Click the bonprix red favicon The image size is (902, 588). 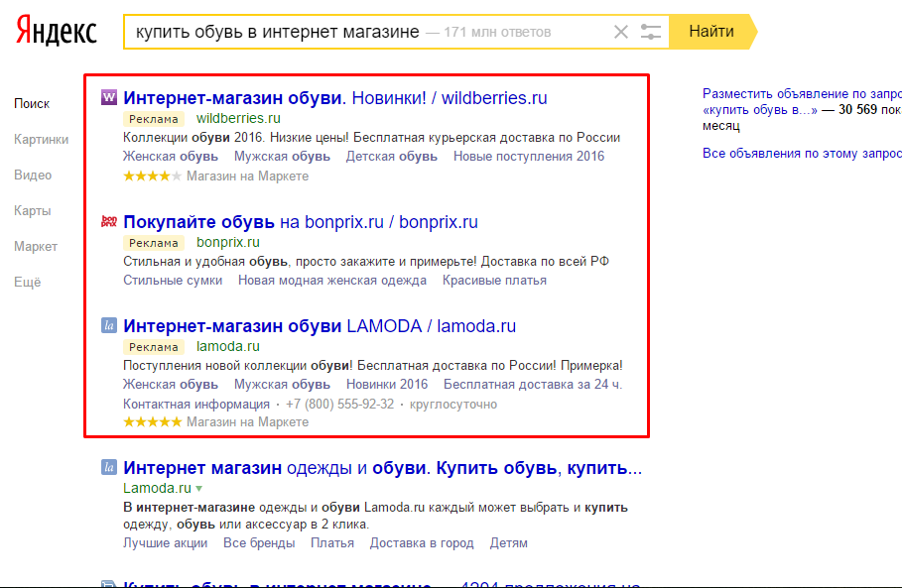pos(109,221)
